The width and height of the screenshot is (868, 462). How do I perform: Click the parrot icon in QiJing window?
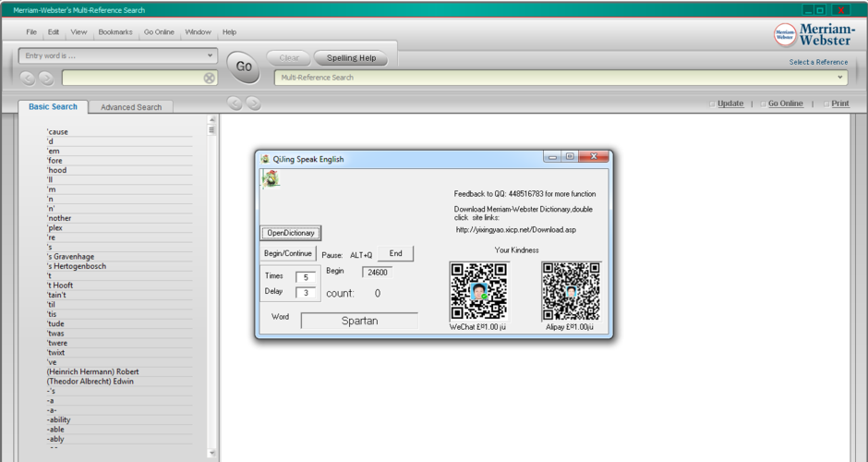coord(271,179)
